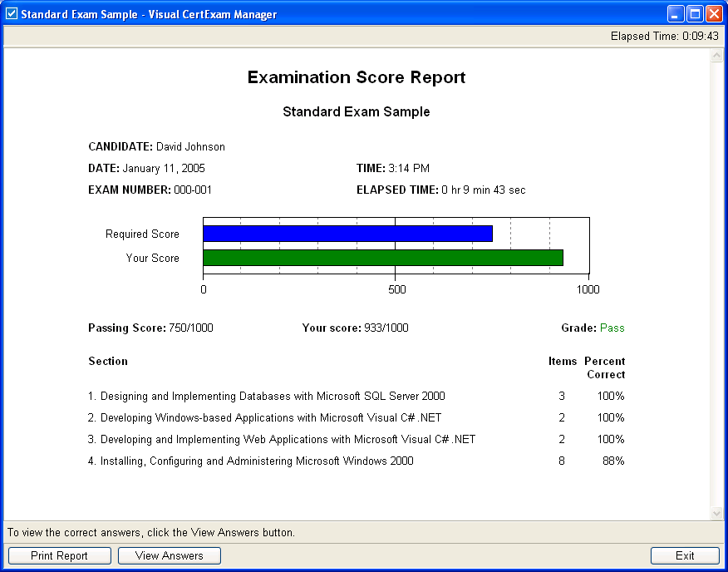The image size is (728, 572).
Task: Click the Section column header
Action: point(108,361)
